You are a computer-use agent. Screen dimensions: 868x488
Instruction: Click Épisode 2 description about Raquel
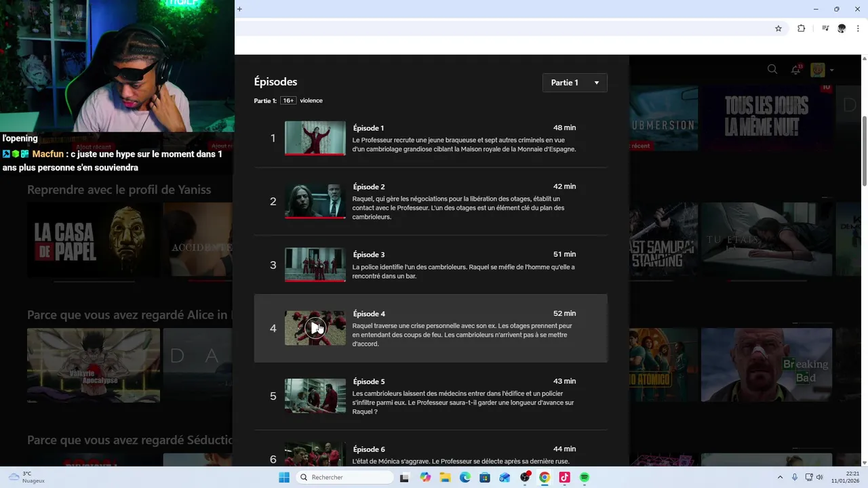tap(460, 208)
